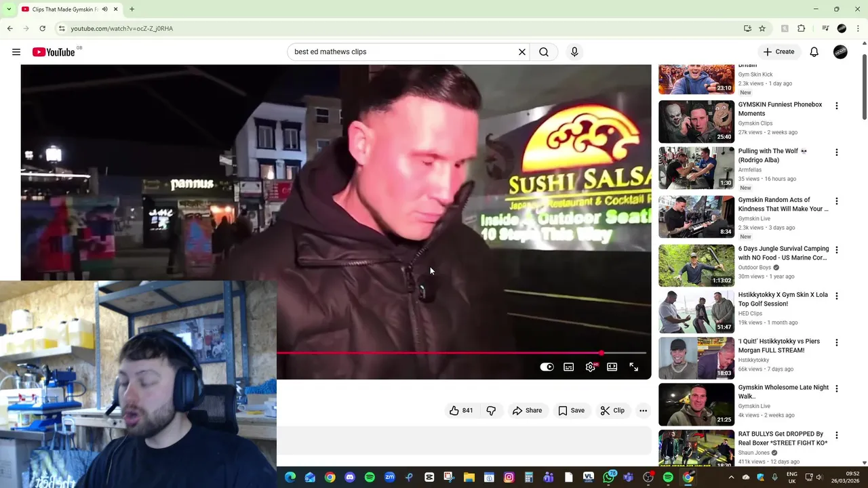868x488 pixels.
Task: Clip the video
Action: [612, 410]
